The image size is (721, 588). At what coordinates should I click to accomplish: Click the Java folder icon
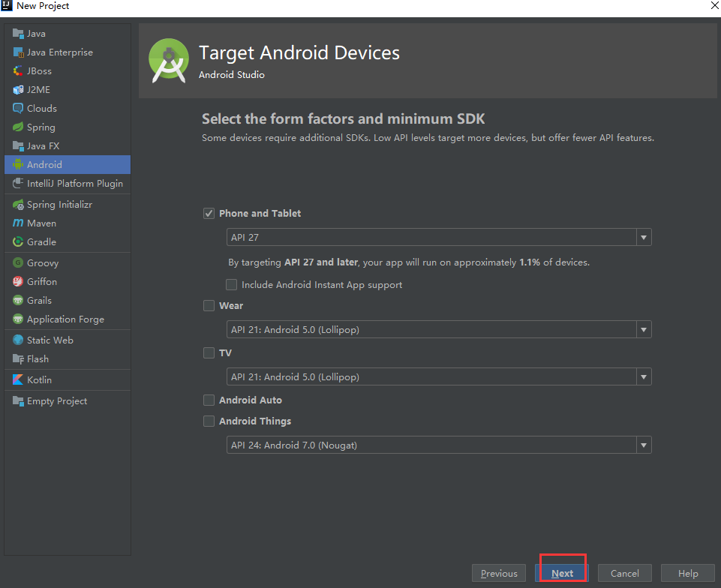[18, 34]
